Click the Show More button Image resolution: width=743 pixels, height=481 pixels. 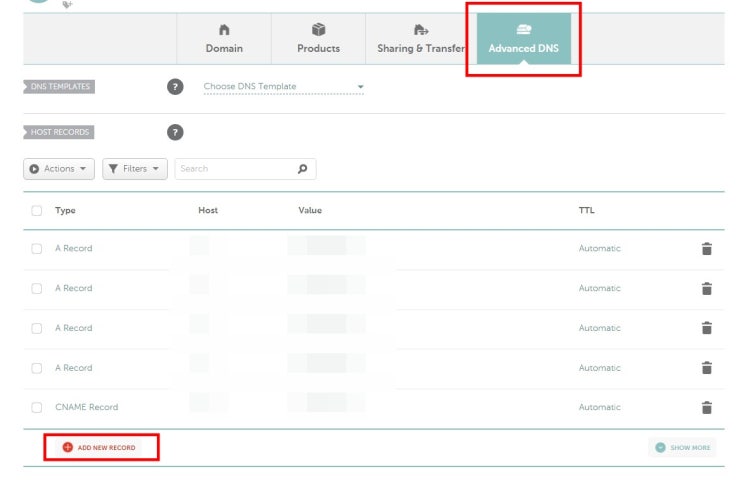coord(682,447)
